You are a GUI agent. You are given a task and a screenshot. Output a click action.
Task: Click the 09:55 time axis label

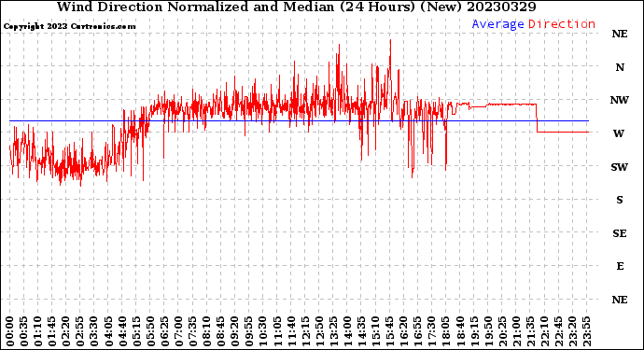point(249,331)
